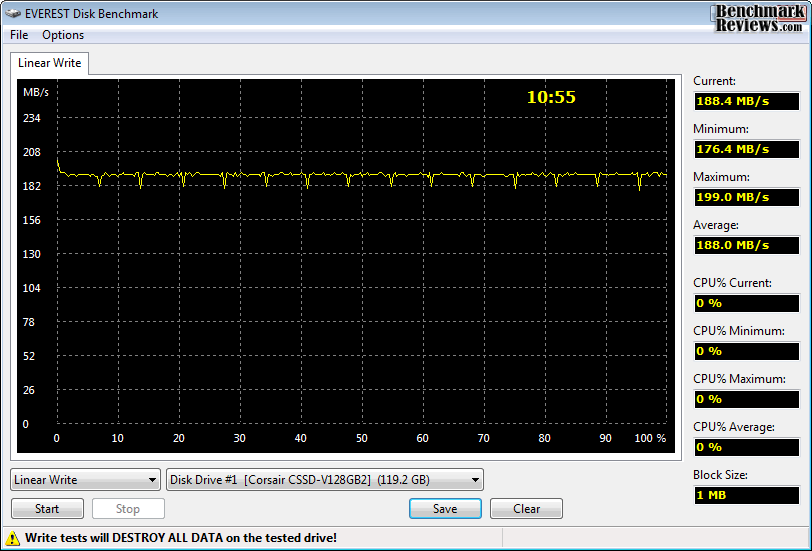Expand the Linear Write test type dropdown
Image resolution: width=812 pixels, height=551 pixels.
tap(85, 480)
